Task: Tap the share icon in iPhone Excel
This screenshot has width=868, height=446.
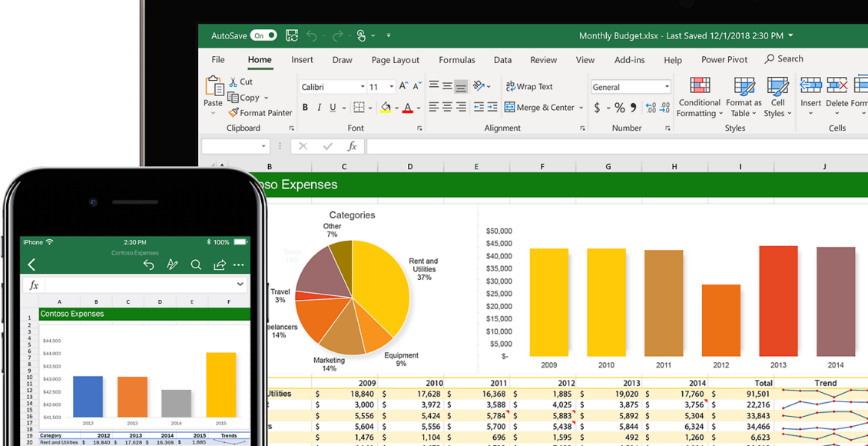Action: 220,265
